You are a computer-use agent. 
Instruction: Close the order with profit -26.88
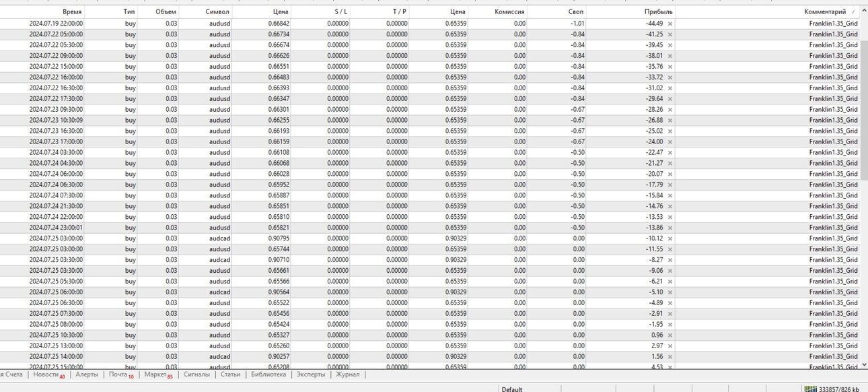pyautogui.click(x=670, y=121)
